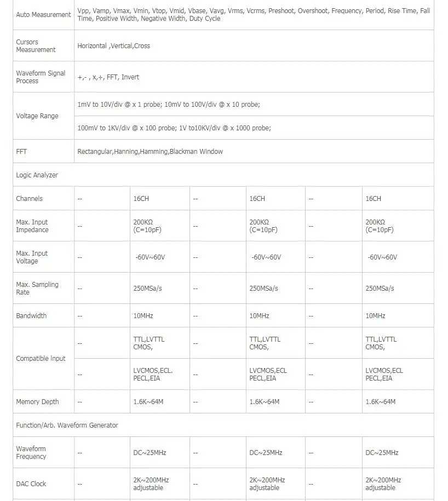Viewport: 448px width, 501px height.
Task: Select the DAC Clock row label
Action: [31, 484]
